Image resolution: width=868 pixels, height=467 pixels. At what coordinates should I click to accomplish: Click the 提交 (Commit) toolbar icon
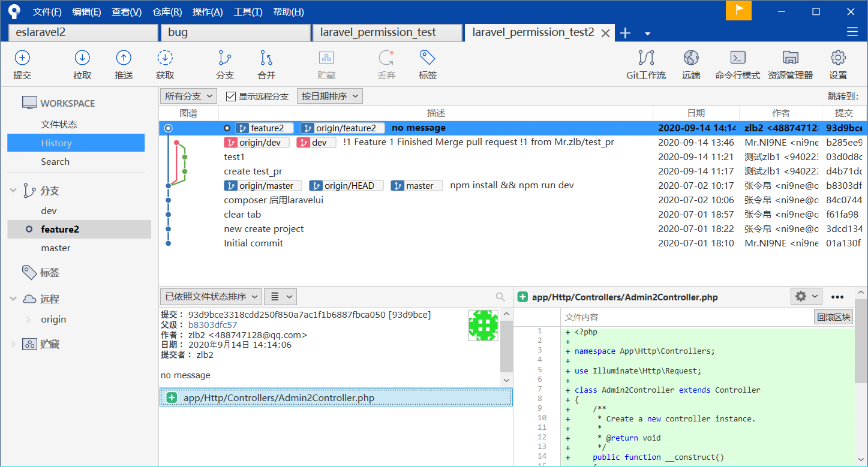pos(22,58)
